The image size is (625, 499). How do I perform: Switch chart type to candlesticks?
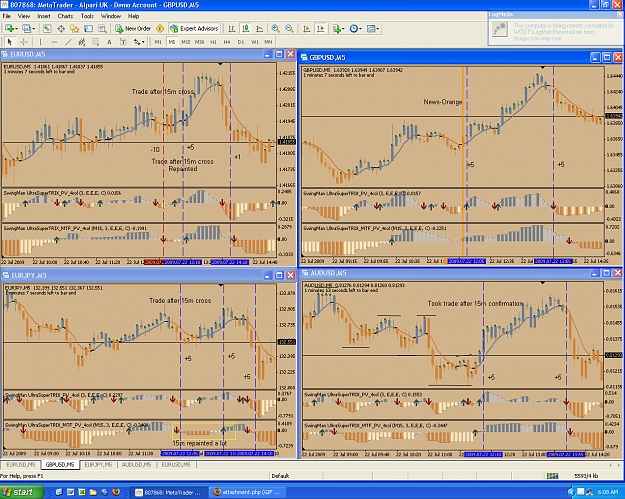246,28
